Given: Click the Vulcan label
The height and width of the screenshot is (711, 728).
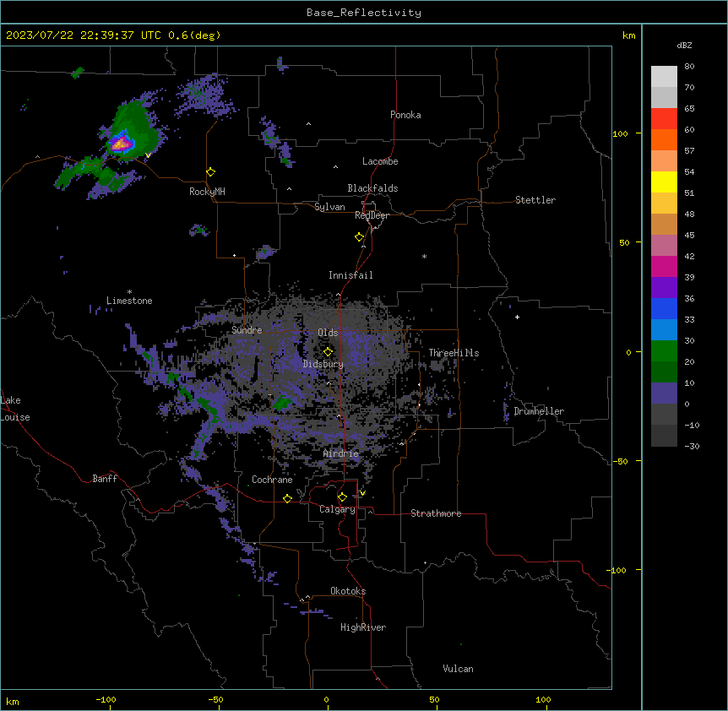Looking at the screenshot, I should point(459,669).
